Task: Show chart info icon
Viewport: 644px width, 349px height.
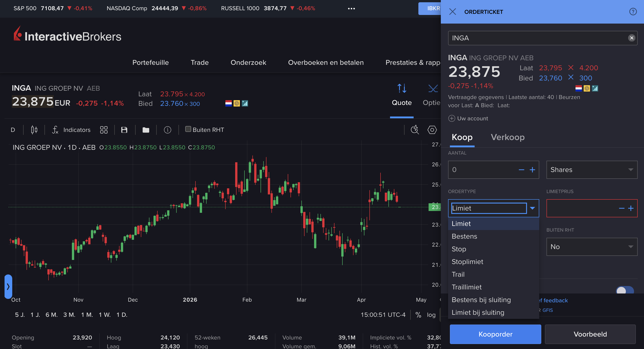Action: pyautogui.click(x=168, y=130)
